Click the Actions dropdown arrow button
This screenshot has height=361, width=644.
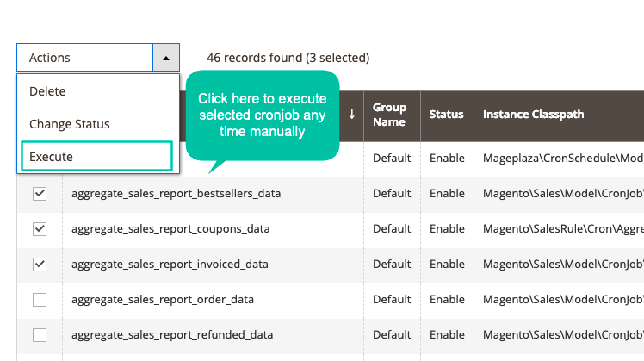165,58
